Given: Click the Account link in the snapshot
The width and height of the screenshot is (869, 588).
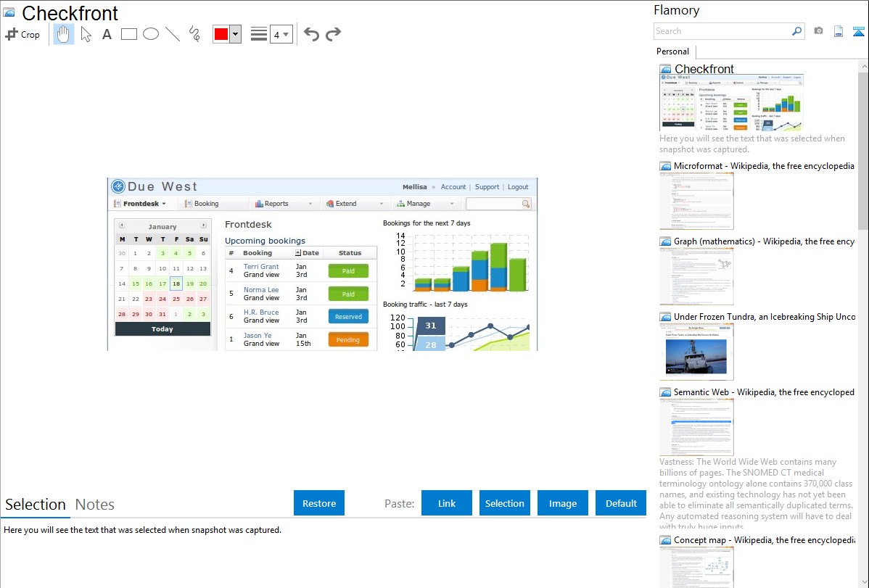Looking at the screenshot, I should [x=453, y=187].
